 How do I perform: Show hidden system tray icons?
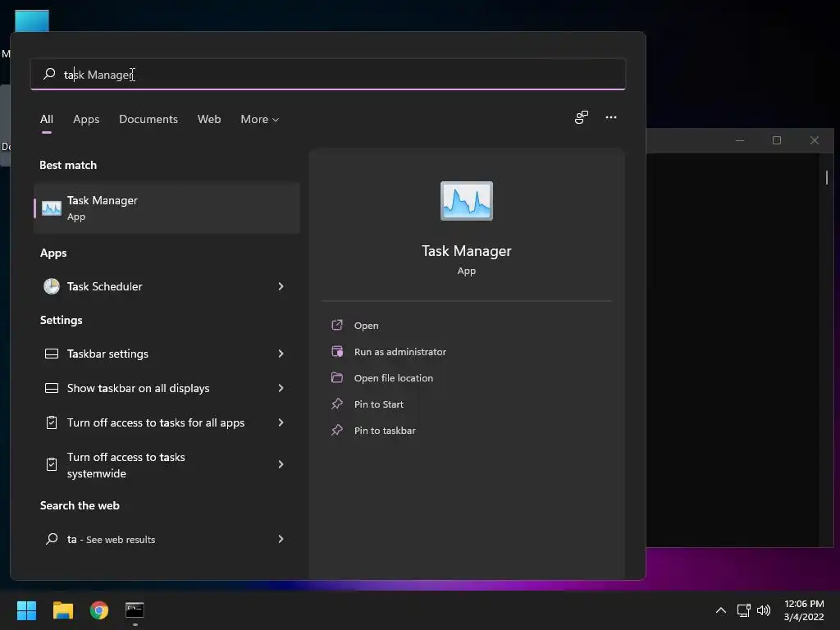721,610
